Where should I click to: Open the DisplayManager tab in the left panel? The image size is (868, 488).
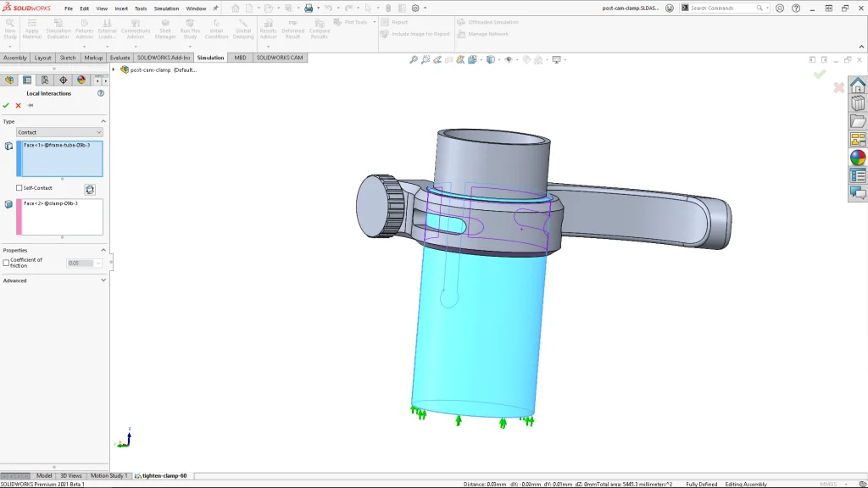click(81, 80)
